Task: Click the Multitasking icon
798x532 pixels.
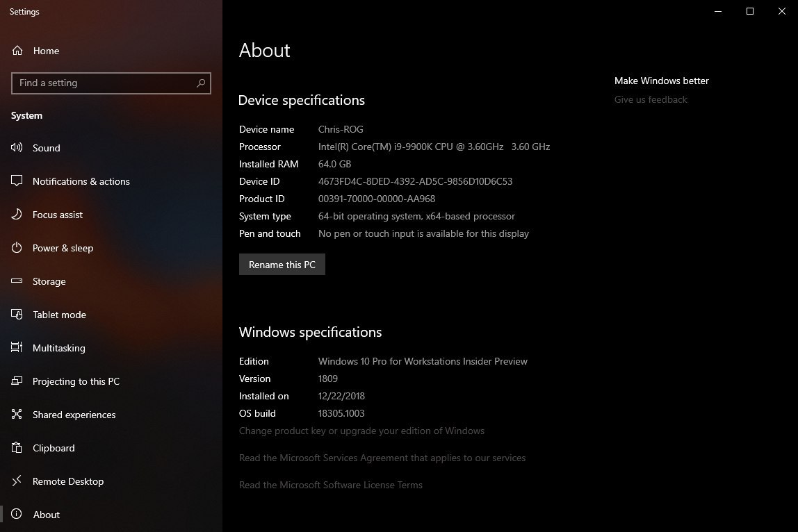Action: tap(17, 348)
